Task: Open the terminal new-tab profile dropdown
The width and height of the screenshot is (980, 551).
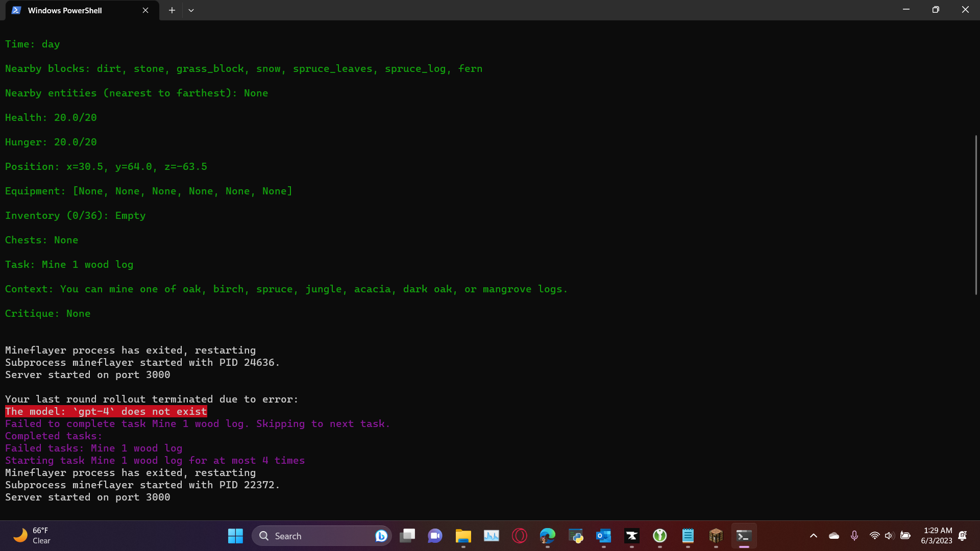Action: [191, 10]
